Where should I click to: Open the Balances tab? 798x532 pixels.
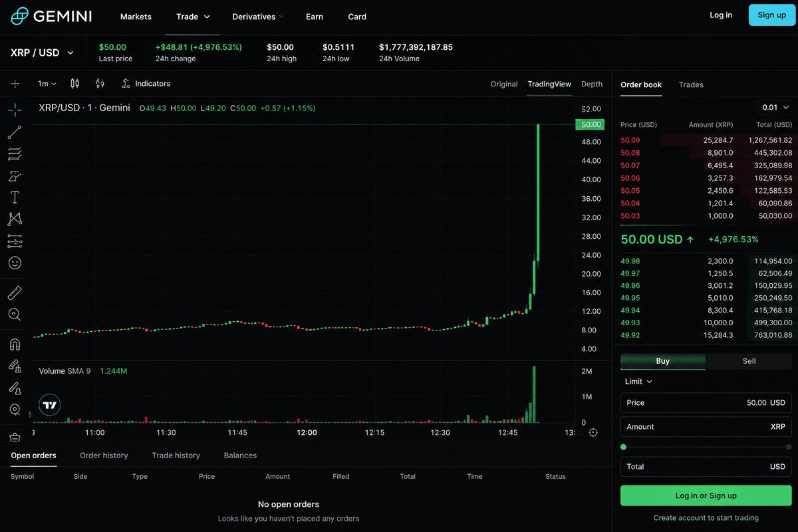(x=240, y=456)
